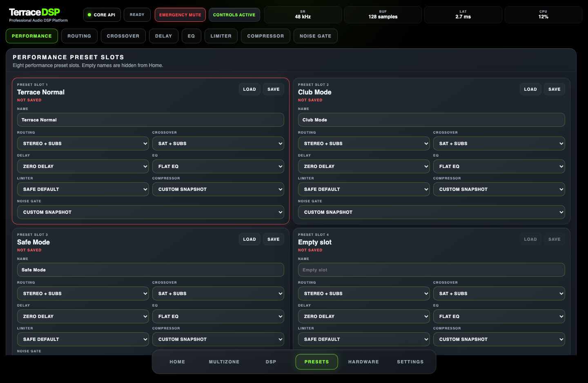The width and height of the screenshot is (588, 383).
Task: Select the Compressor tab
Action: point(265,36)
